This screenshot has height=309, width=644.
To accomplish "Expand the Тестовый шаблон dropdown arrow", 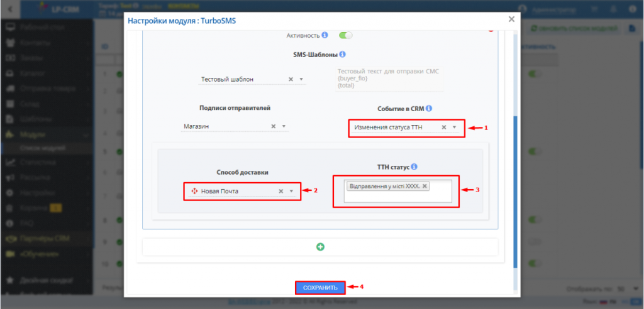I will (301, 79).
